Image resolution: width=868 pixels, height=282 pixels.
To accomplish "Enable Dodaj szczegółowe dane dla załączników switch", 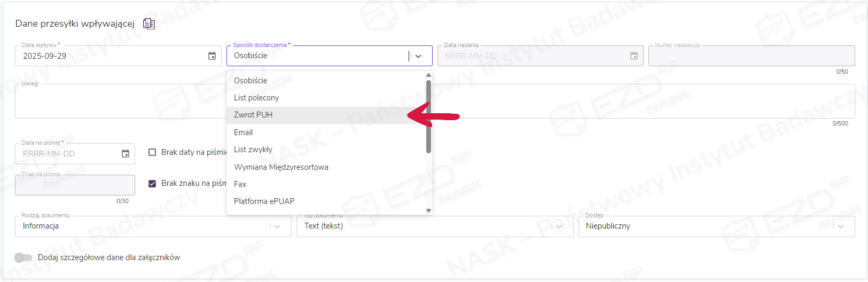I will tap(24, 257).
